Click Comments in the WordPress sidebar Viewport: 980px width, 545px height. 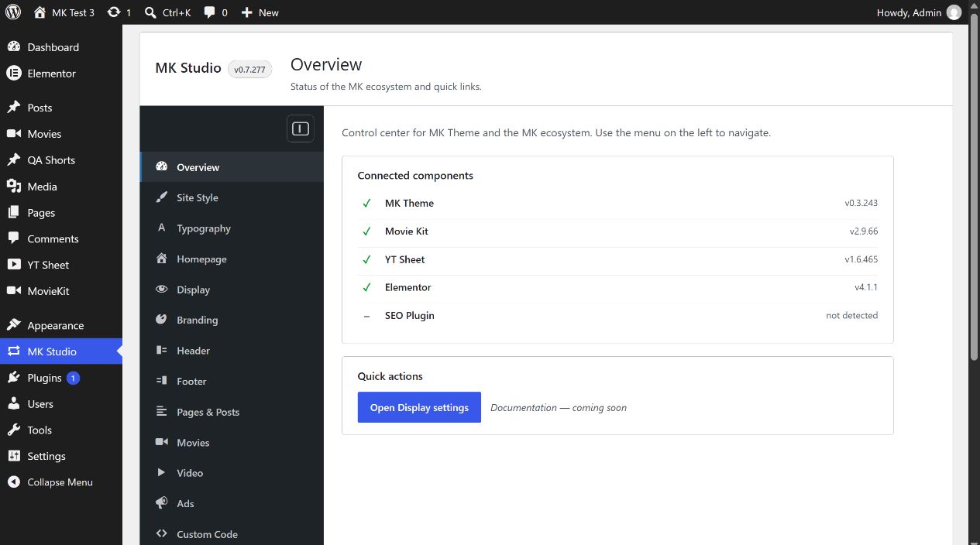(61, 239)
